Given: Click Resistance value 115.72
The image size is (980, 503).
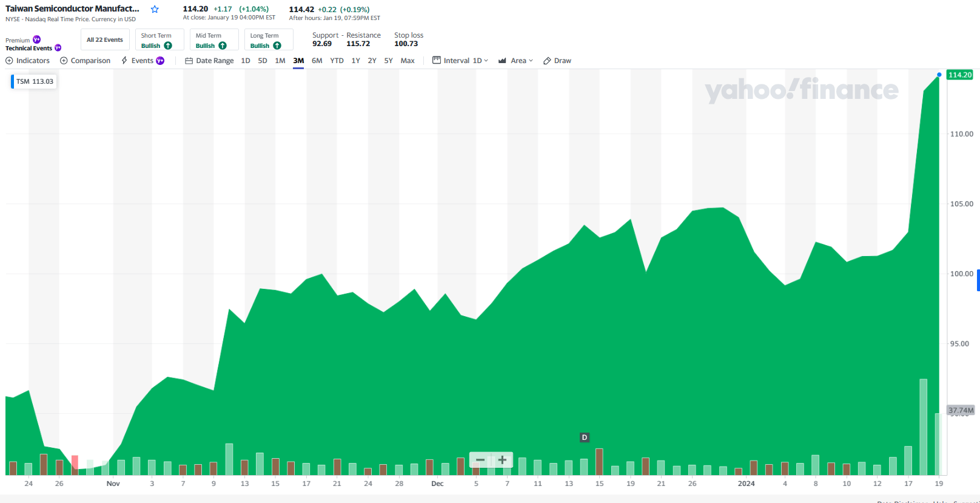Looking at the screenshot, I should (358, 44).
